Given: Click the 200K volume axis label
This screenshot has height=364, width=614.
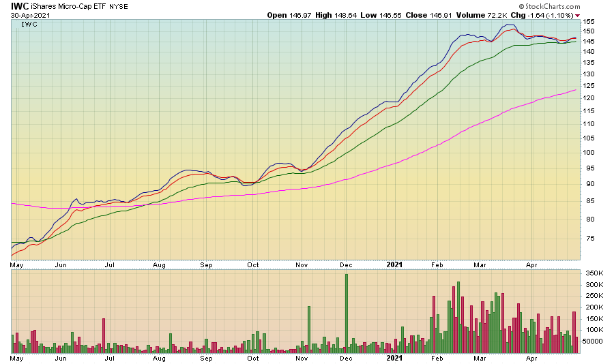Looking at the screenshot, I should click(594, 307).
